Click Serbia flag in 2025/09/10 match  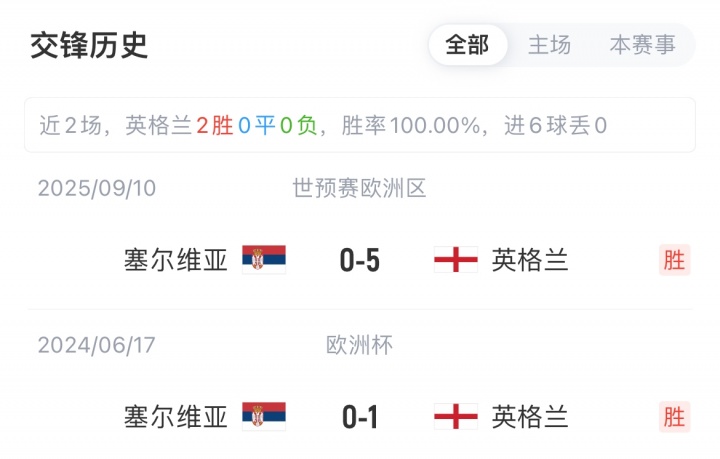click(264, 260)
